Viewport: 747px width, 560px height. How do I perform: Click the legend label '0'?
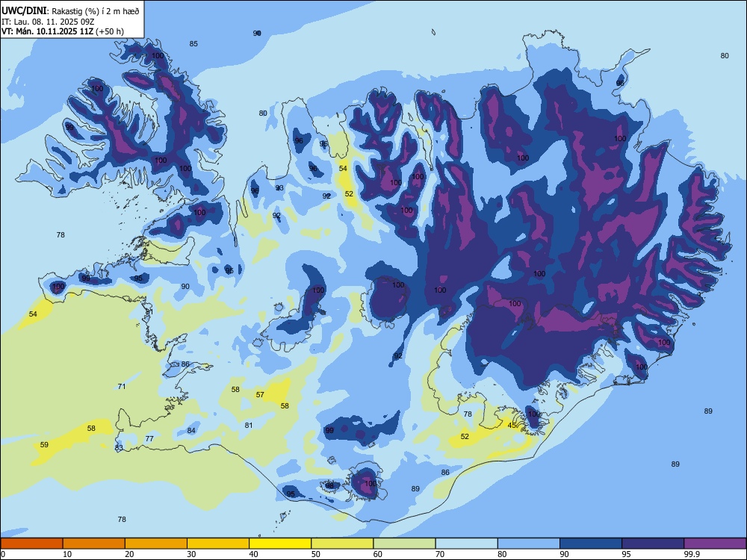(x=3, y=554)
